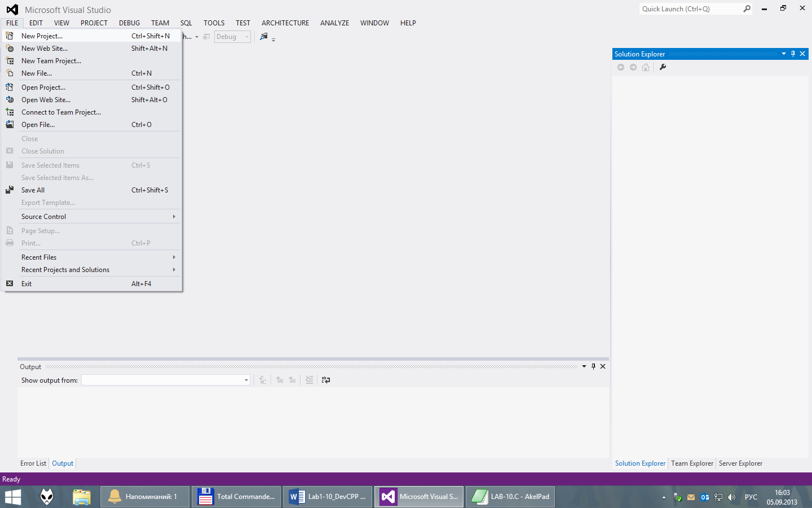Select Save All menu entry
812x508 pixels.
[x=92, y=190]
